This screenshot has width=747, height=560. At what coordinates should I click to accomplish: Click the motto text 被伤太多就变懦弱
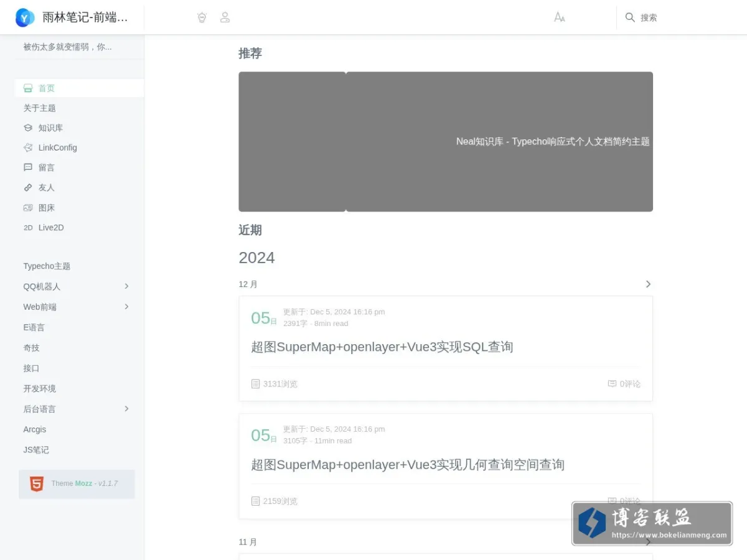click(67, 47)
